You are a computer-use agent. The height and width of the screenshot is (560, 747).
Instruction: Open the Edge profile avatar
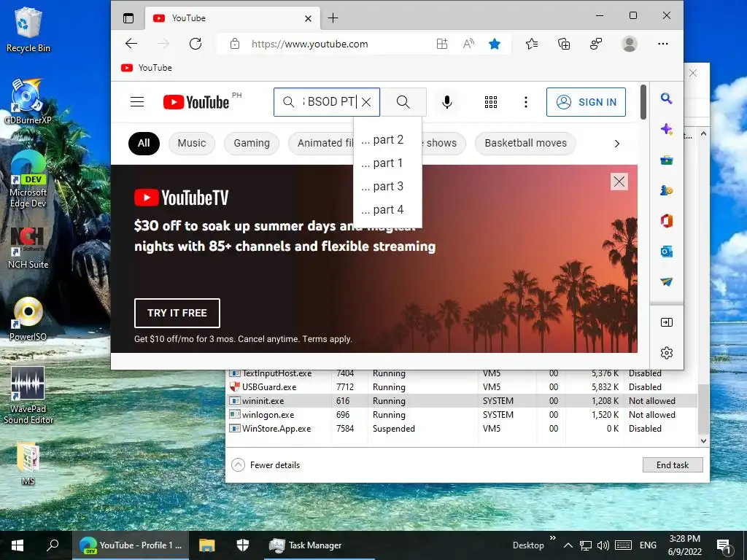630,44
